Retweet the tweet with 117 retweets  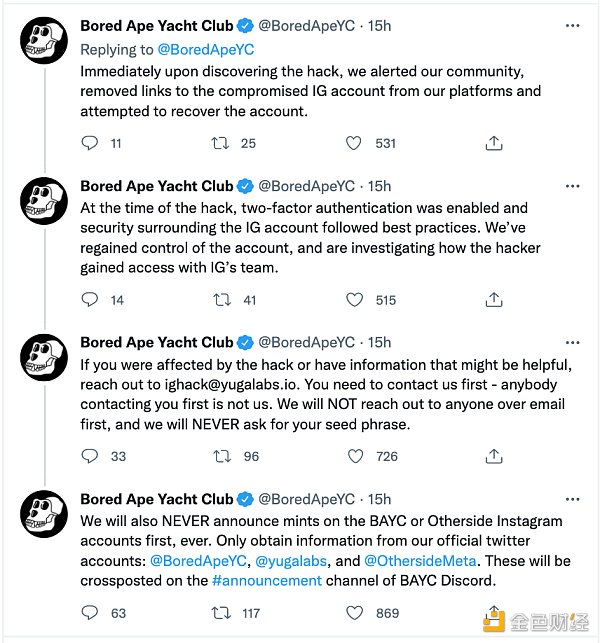(x=220, y=612)
